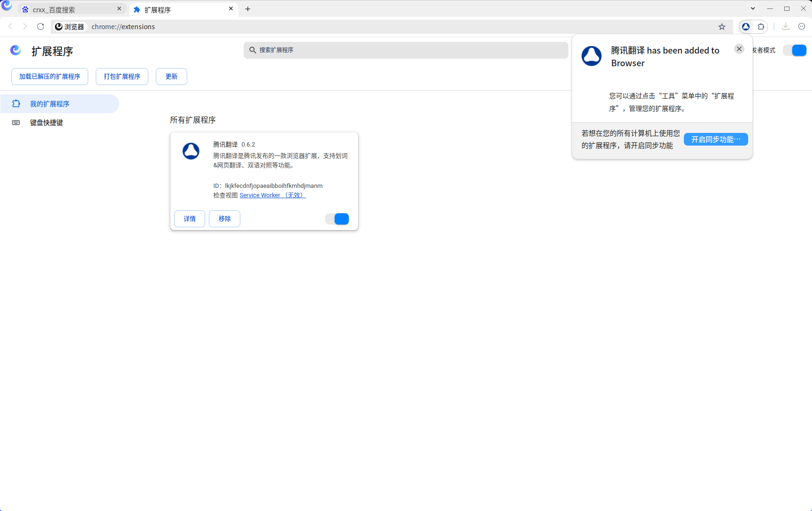Dismiss the 腾讯翻译 added popup
Screen dimensions: 812x511
[739, 49]
